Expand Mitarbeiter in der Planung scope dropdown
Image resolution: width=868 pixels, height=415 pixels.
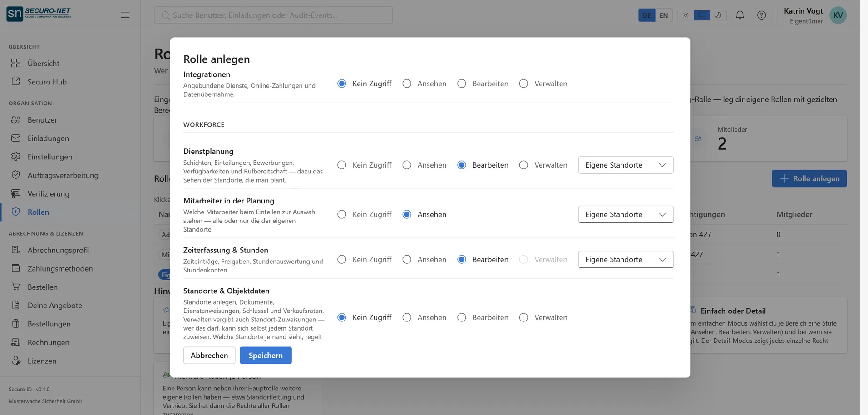(x=626, y=214)
